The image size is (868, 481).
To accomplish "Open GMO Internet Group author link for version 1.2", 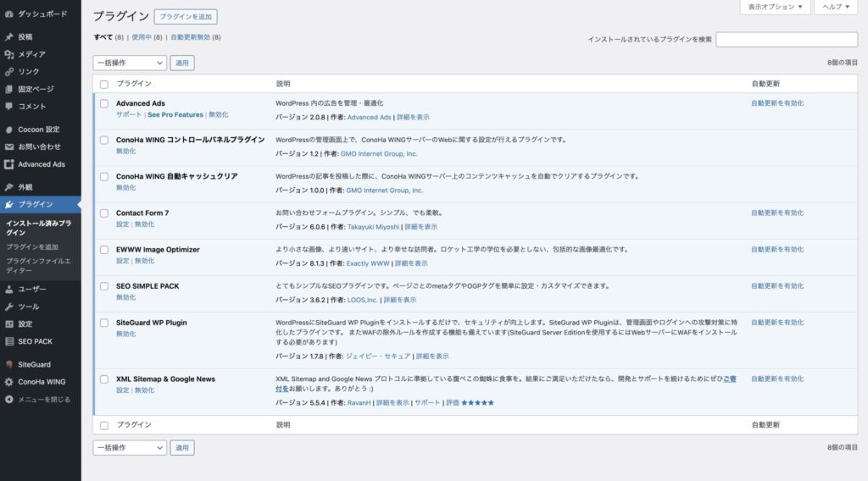I will coord(379,153).
